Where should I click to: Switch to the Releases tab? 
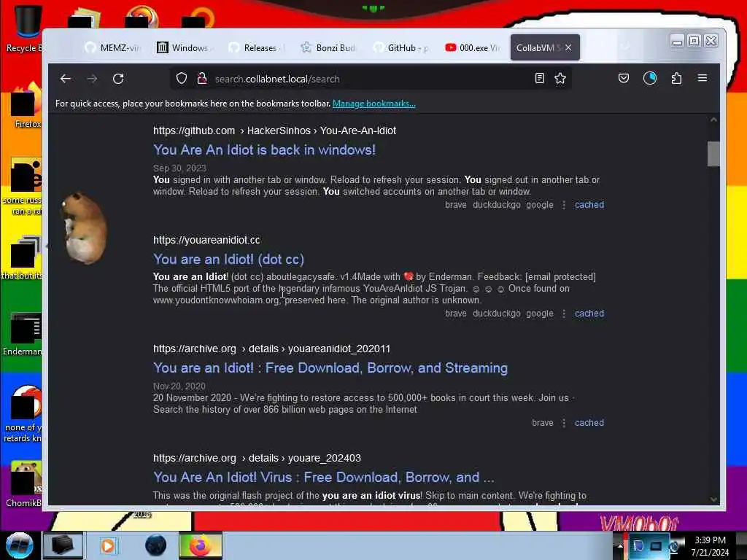point(256,47)
